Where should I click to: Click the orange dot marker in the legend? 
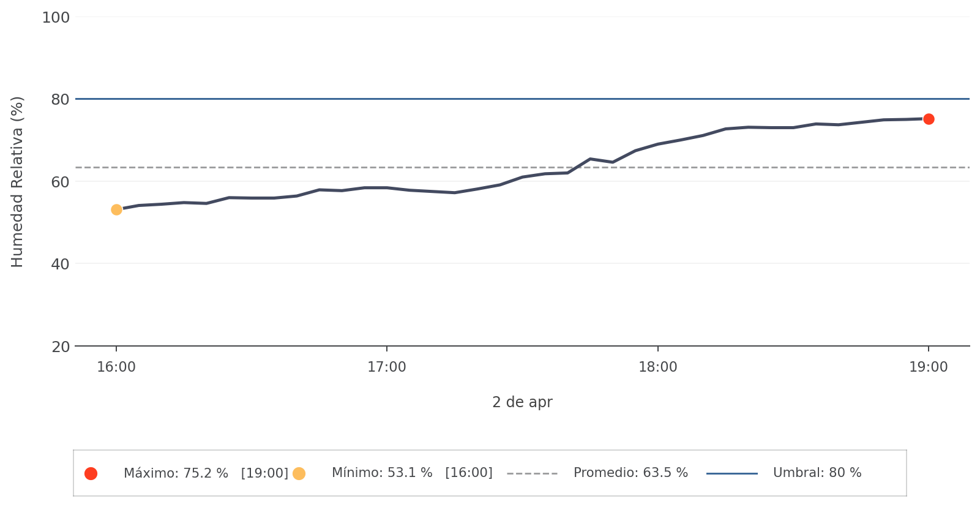click(x=299, y=473)
